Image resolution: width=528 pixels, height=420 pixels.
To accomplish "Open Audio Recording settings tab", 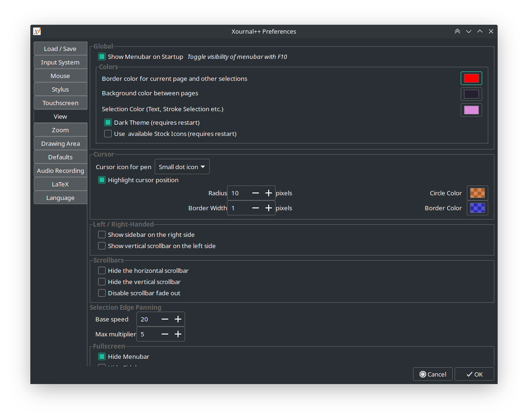I will click(x=60, y=171).
